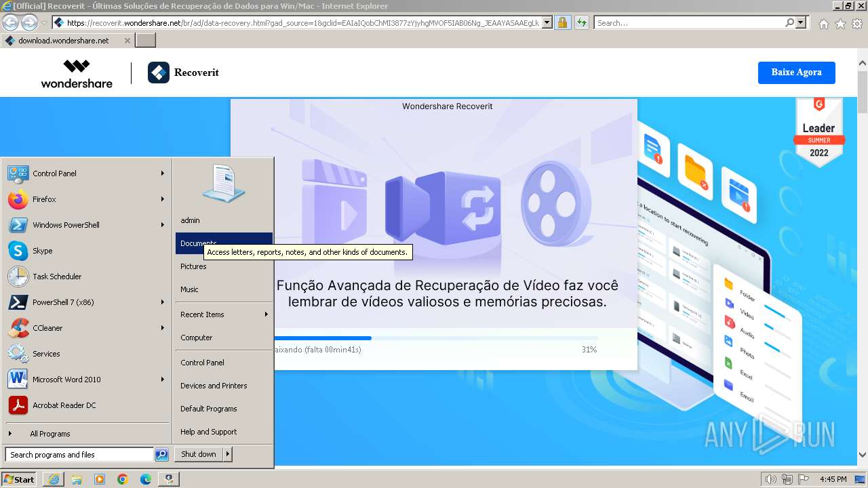Open Task Scheduler from the Start menu
Screen dimensions: 868x488
click(x=87, y=277)
